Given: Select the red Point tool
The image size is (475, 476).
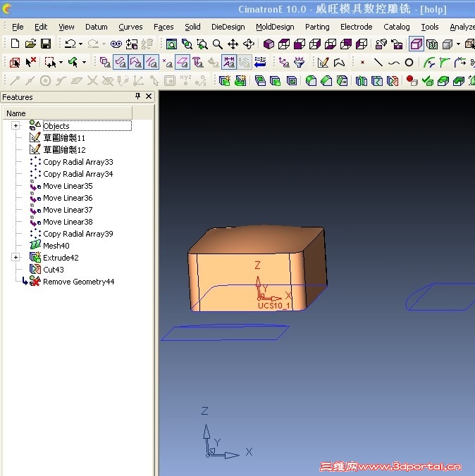Looking at the screenshot, I should 362,63.
